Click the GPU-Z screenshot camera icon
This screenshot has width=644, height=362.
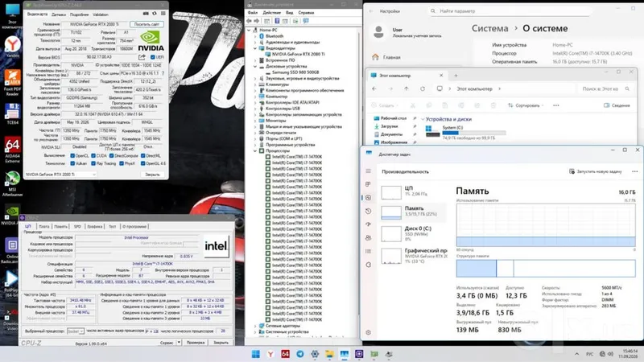click(146, 14)
